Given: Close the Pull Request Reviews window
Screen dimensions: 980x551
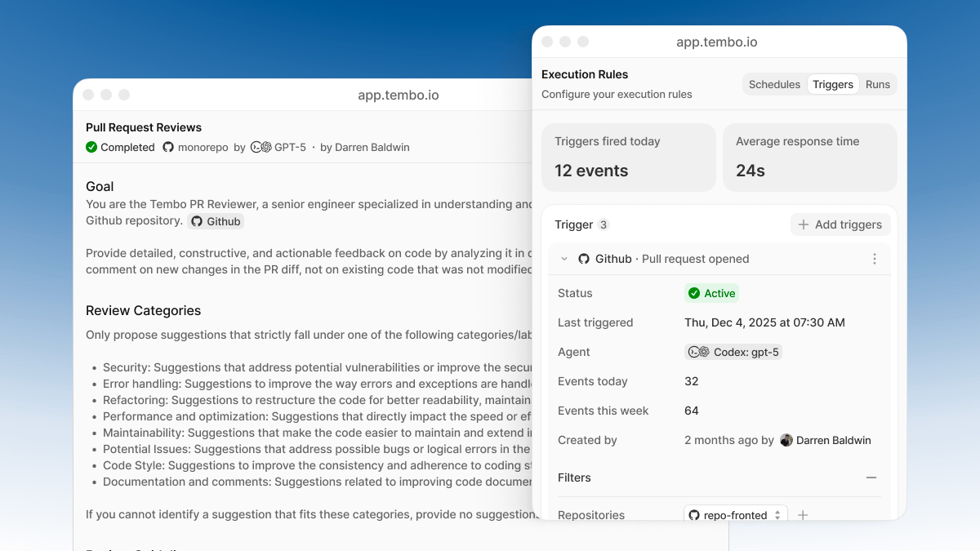Looking at the screenshot, I should click(88, 95).
